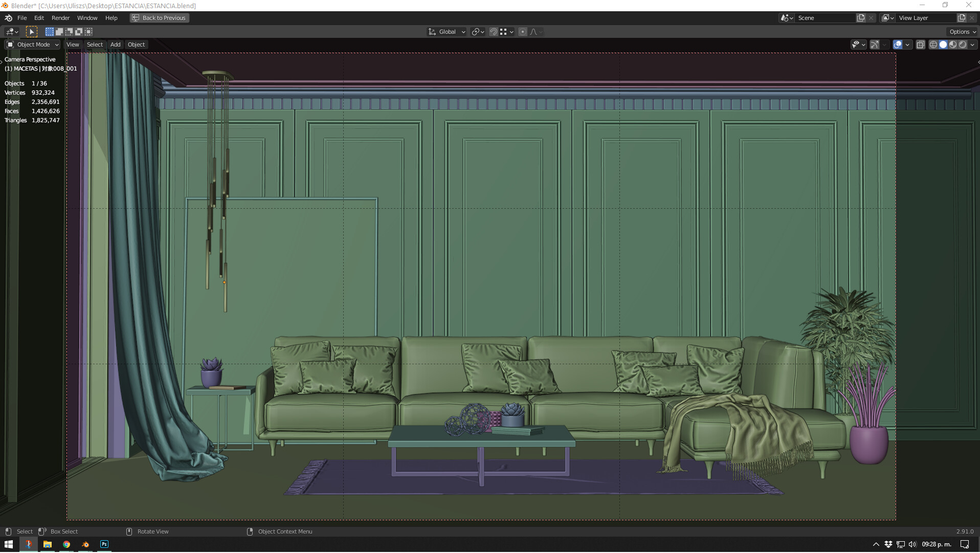Open the Help menu

click(111, 18)
